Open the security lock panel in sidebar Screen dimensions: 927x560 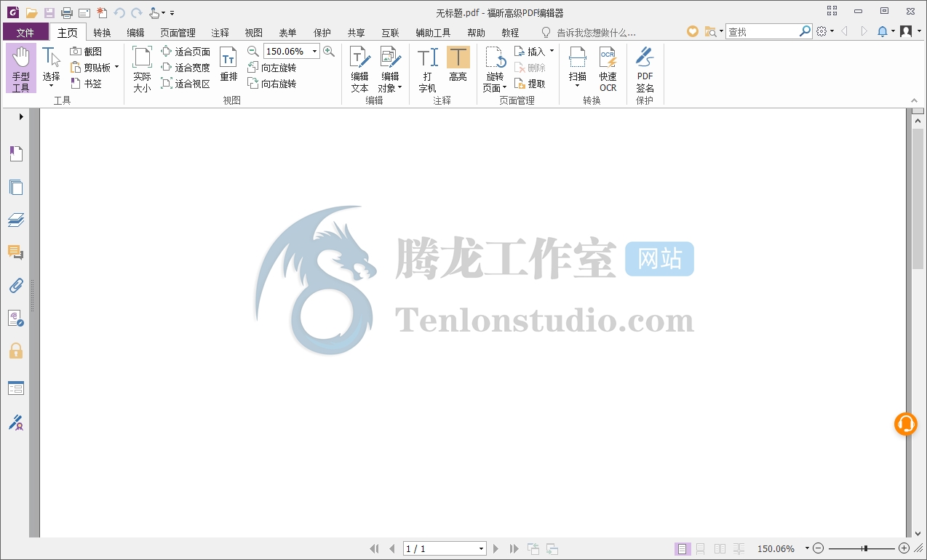(16, 351)
